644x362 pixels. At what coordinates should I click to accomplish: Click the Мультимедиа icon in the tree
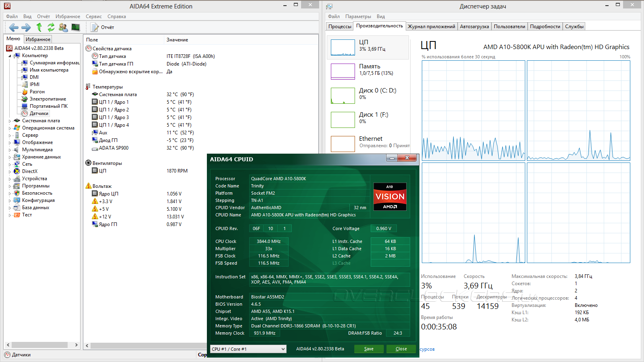[17, 150]
